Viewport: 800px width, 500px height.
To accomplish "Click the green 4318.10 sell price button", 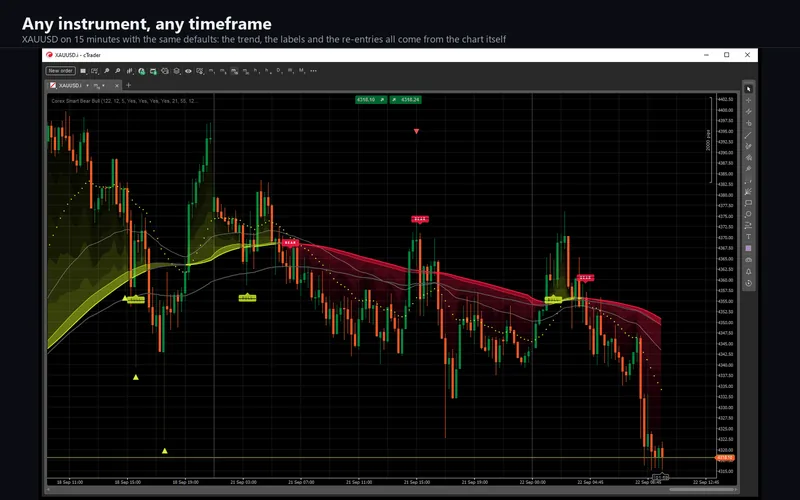I will click(x=371, y=99).
